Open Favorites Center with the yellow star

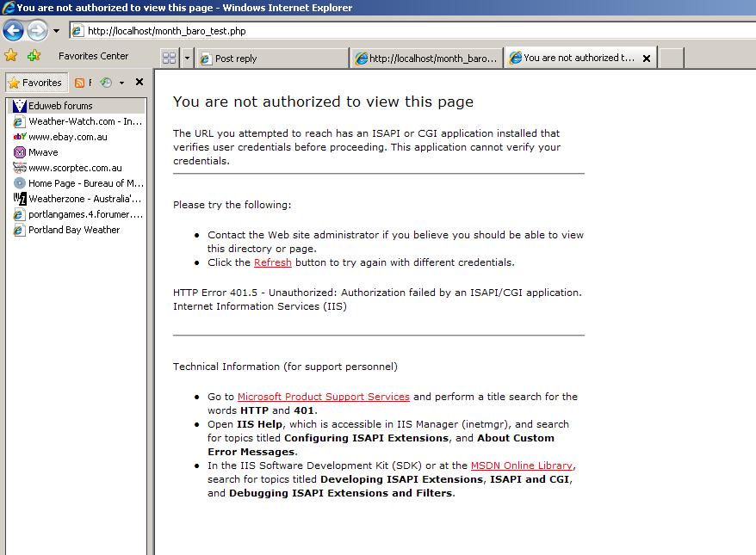click(x=10, y=55)
